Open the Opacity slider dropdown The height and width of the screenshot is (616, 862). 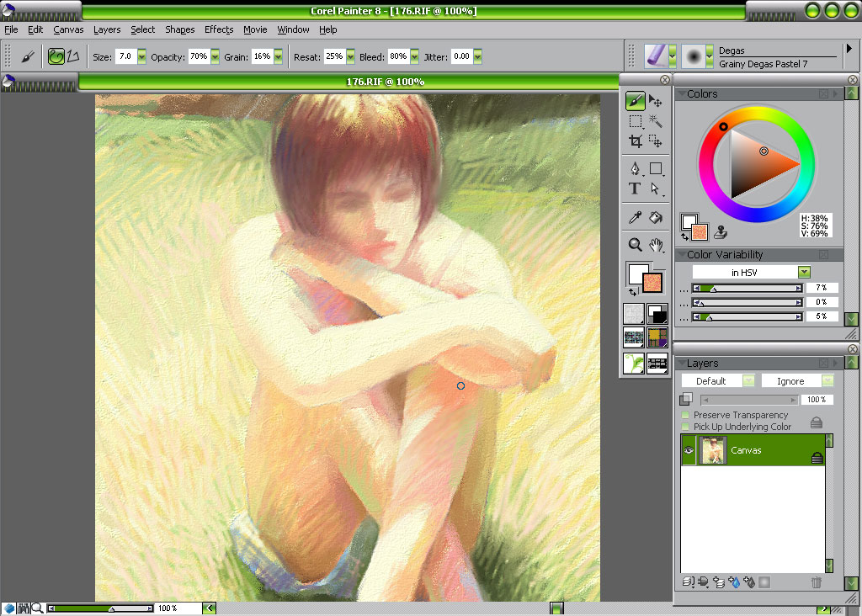(x=215, y=56)
